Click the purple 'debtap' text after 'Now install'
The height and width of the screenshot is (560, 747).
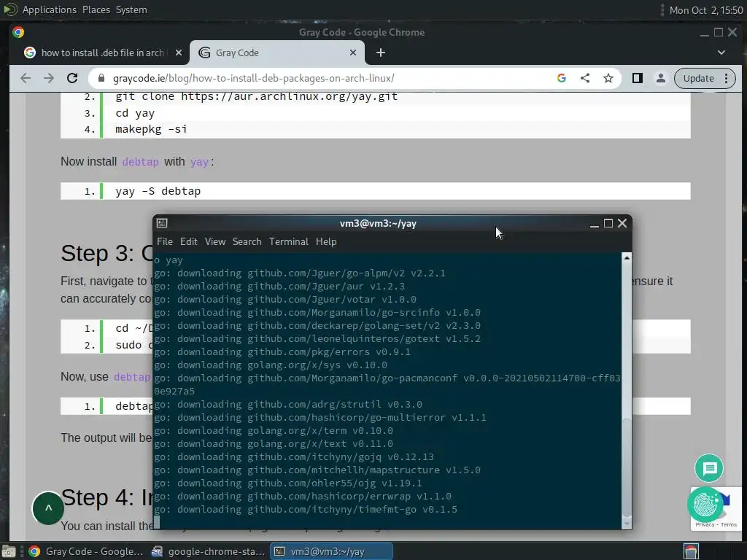(x=141, y=162)
